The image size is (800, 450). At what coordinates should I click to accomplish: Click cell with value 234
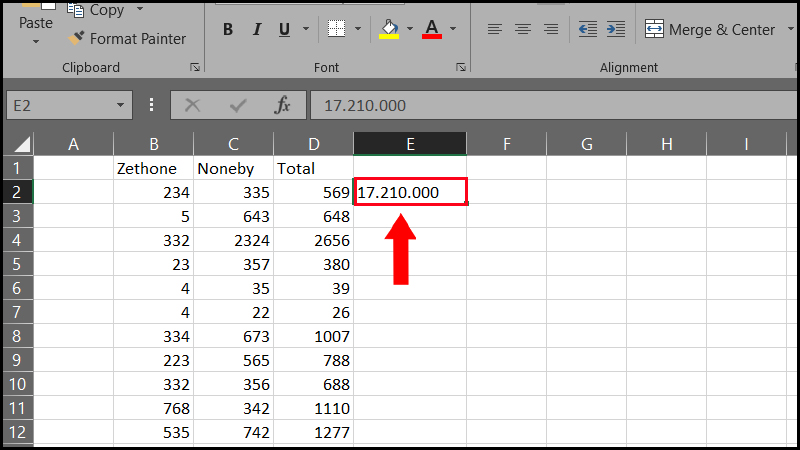(x=154, y=192)
